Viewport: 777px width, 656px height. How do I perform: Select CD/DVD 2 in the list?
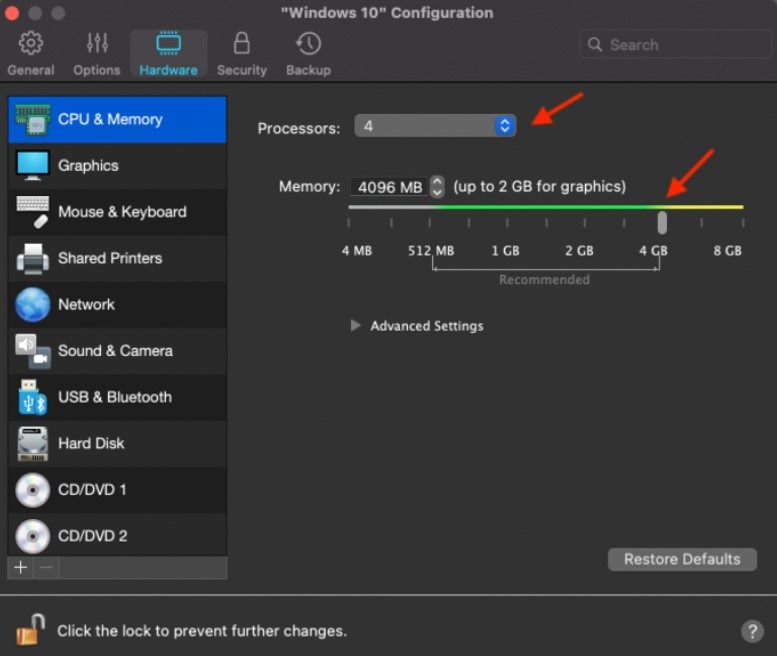(x=117, y=535)
